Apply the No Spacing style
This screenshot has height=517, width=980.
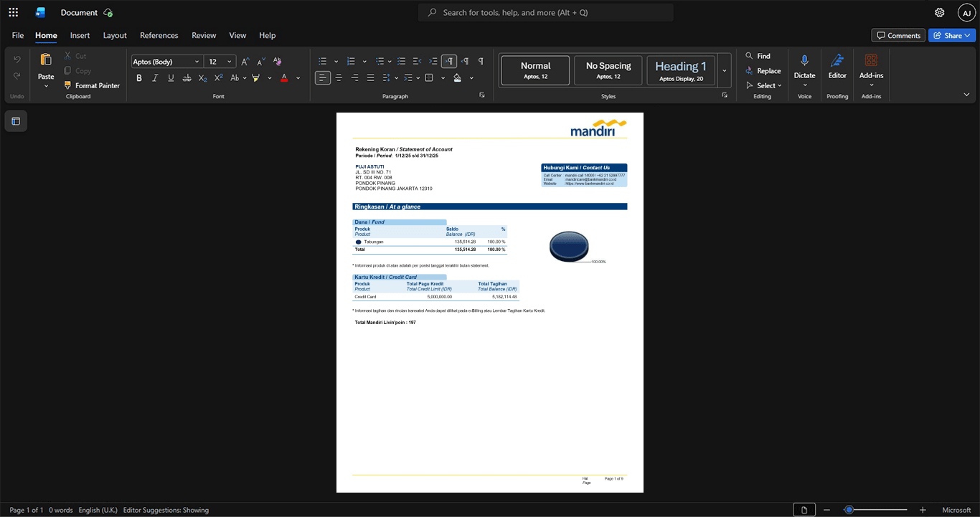pyautogui.click(x=608, y=70)
